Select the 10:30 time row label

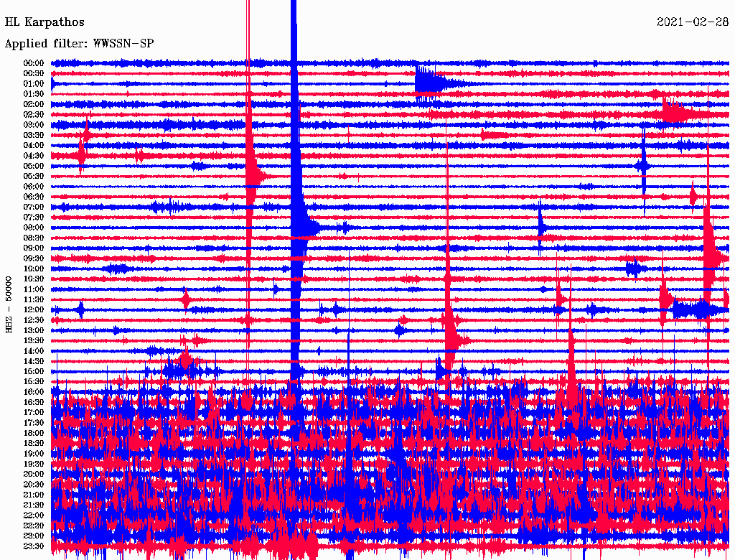tap(34, 279)
